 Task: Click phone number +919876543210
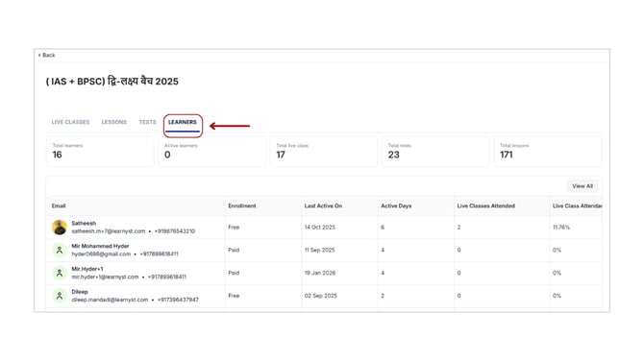175,231
